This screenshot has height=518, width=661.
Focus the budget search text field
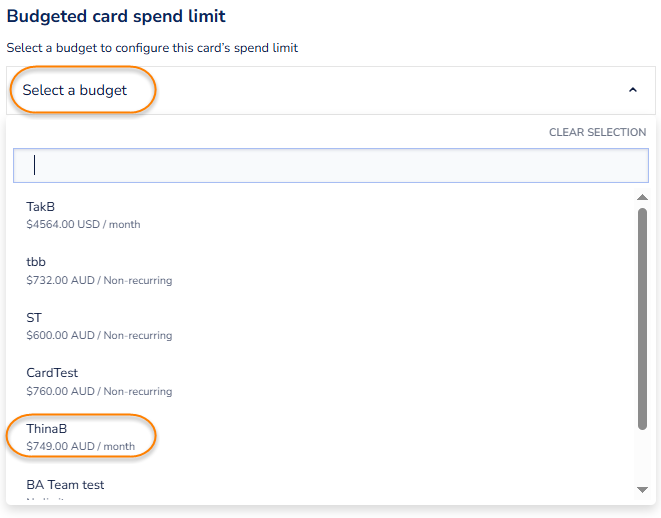tap(330, 165)
